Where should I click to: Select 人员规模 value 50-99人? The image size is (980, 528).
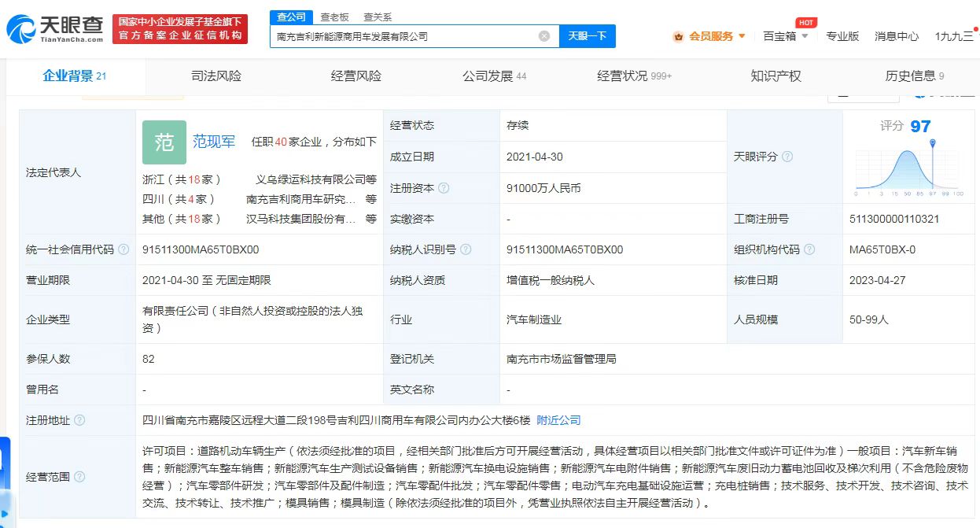tap(869, 319)
